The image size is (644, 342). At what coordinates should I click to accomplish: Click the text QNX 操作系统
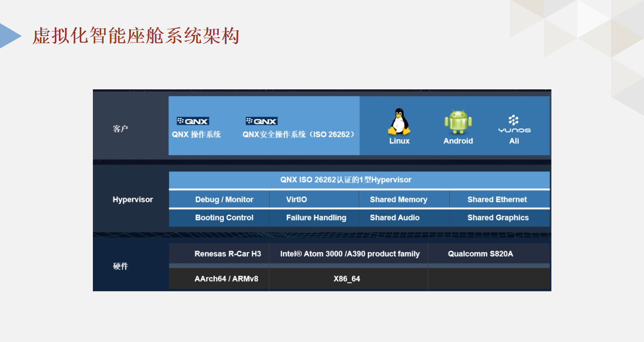point(196,134)
